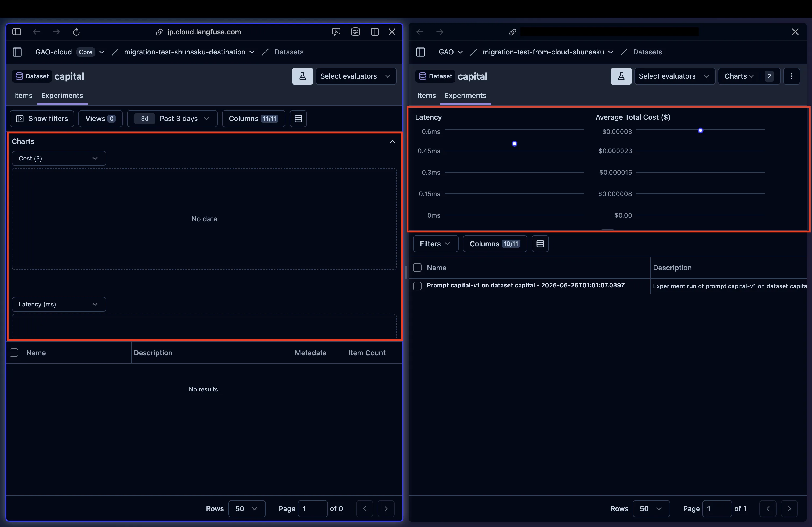Go to previous page in left table

coord(364,508)
